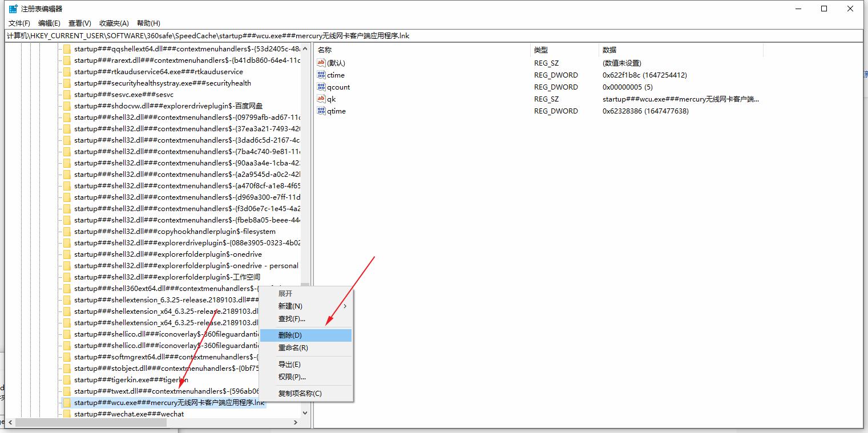This screenshot has height=433, width=868.
Task: Click the ctime DWORD value icon
Action: click(x=321, y=75)
